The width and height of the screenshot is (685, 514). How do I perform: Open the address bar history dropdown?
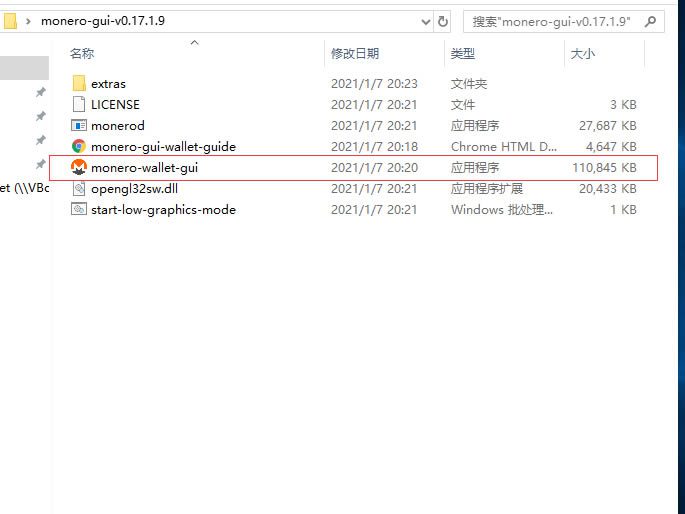(x=424, y=21)
